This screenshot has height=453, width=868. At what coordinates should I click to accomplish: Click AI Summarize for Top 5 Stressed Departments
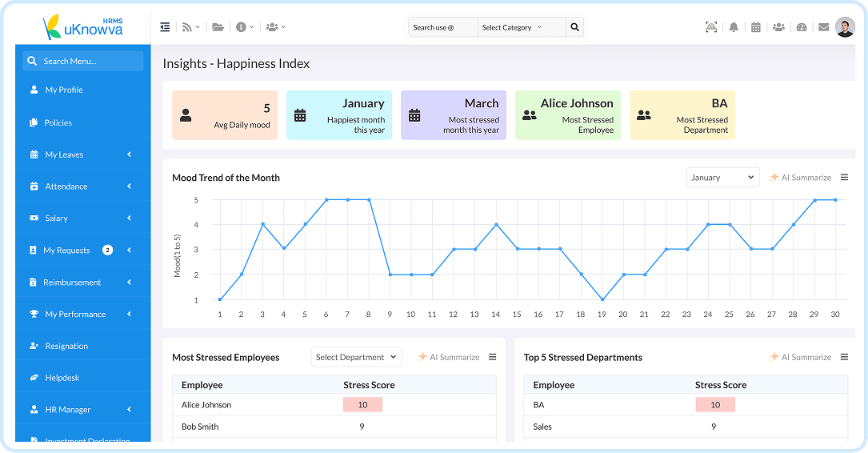click(x=801, y=357)
